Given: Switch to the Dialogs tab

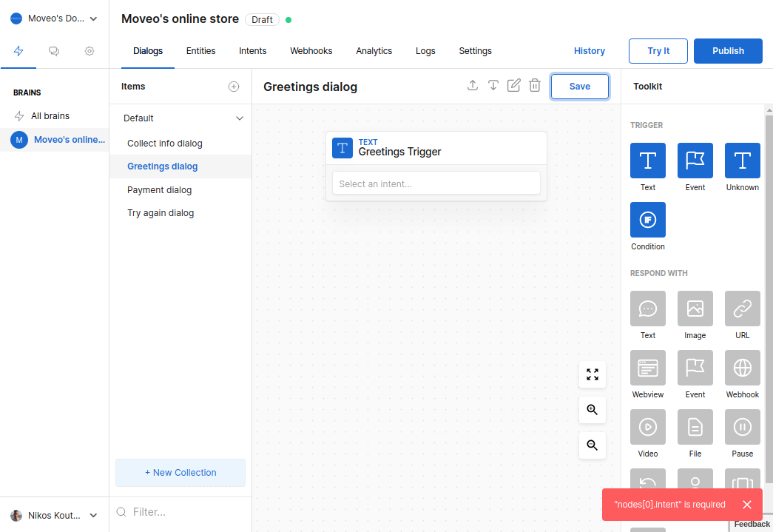Looking at the screenshot, I should tap(148, 51).
